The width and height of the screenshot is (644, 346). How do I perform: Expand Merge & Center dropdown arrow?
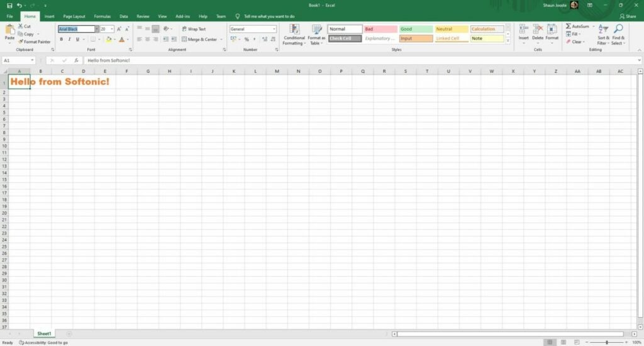pyautogui.click(x=221, y=40)
